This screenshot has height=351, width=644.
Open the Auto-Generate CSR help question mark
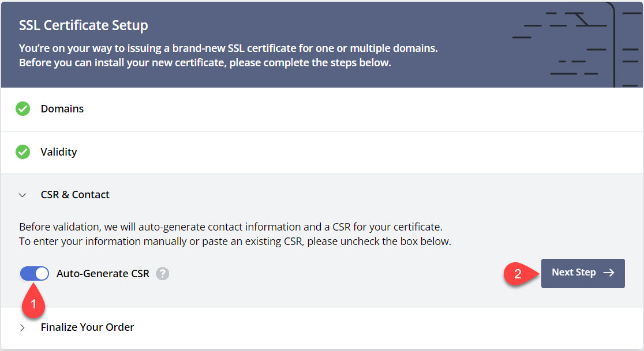[163, 274]
